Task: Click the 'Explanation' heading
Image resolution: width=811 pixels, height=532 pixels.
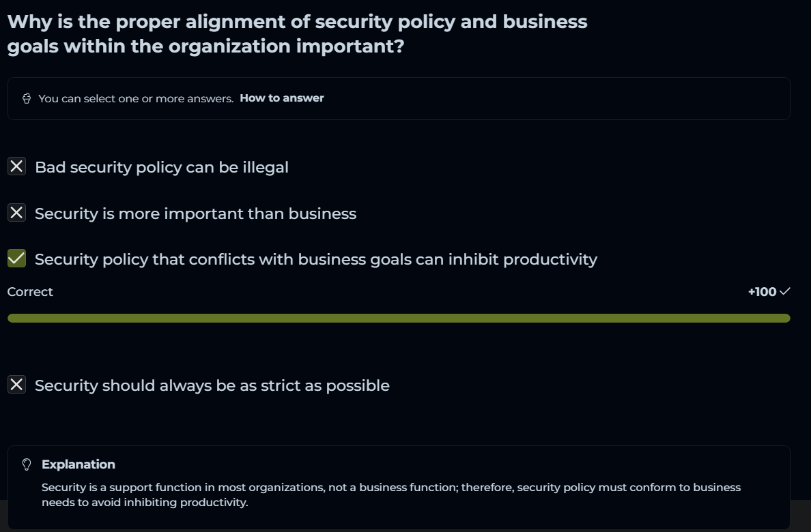Action: click(78, 464)
